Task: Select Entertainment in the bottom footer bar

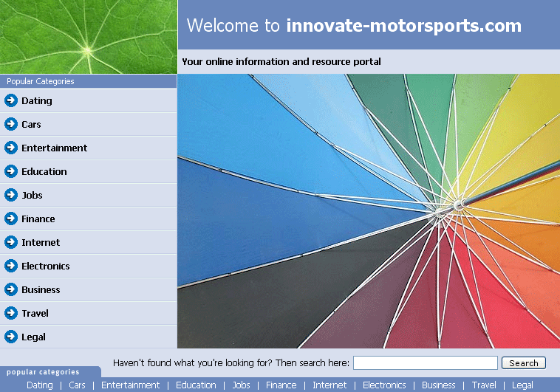Action: coord(130,385)
